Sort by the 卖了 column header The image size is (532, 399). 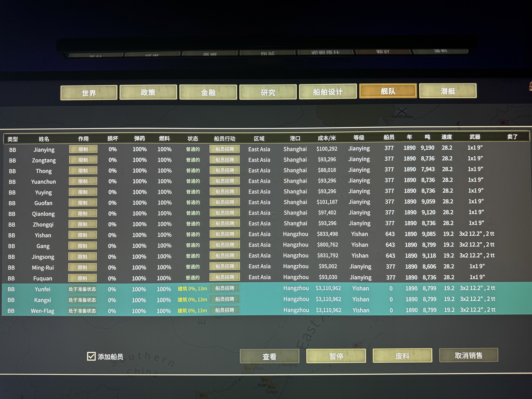click(x=512, y=137)
